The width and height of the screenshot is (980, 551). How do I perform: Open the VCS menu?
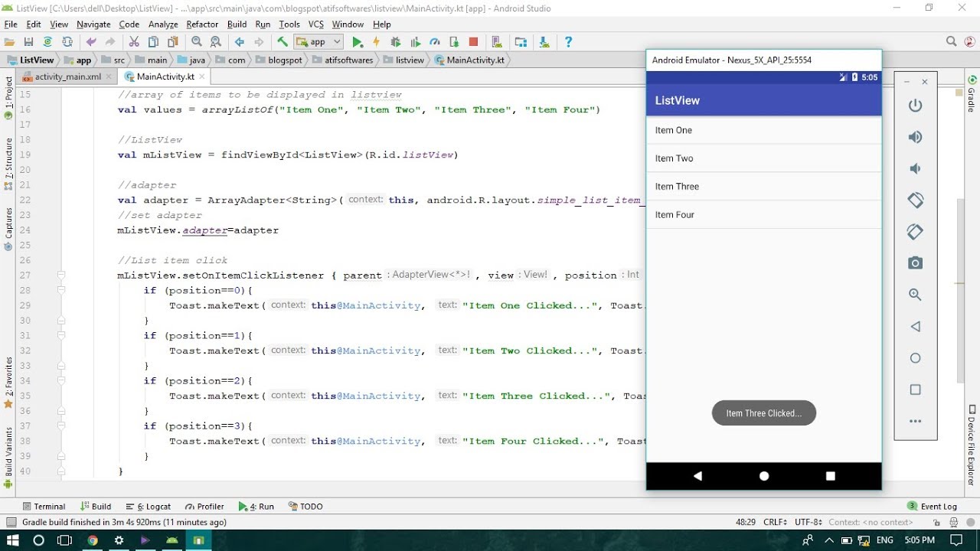coord(316,24)
